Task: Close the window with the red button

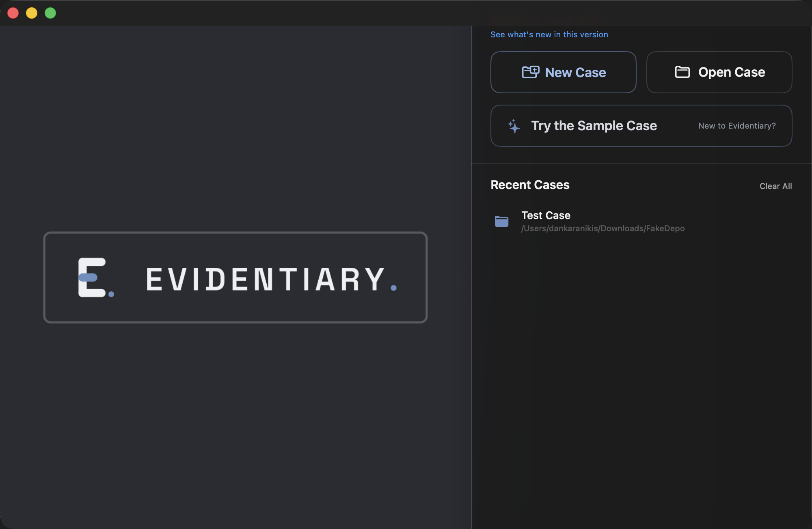Action: tap(13, 13)
